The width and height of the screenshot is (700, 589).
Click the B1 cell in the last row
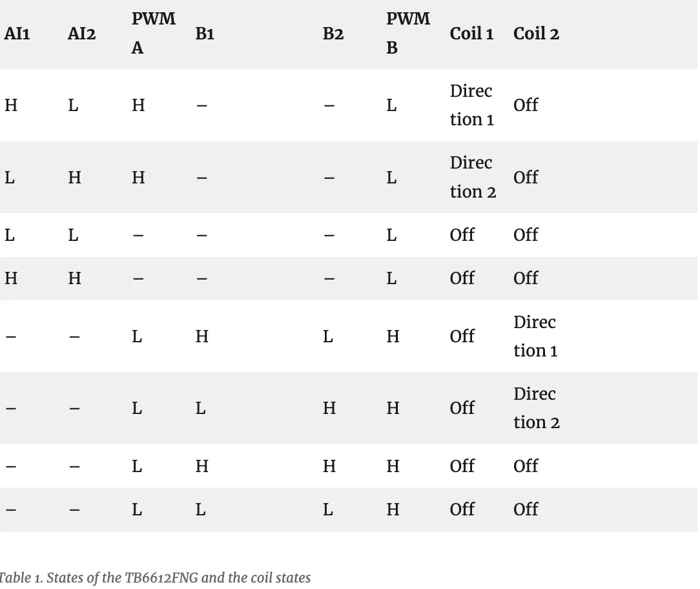click(x=201, y=510)
